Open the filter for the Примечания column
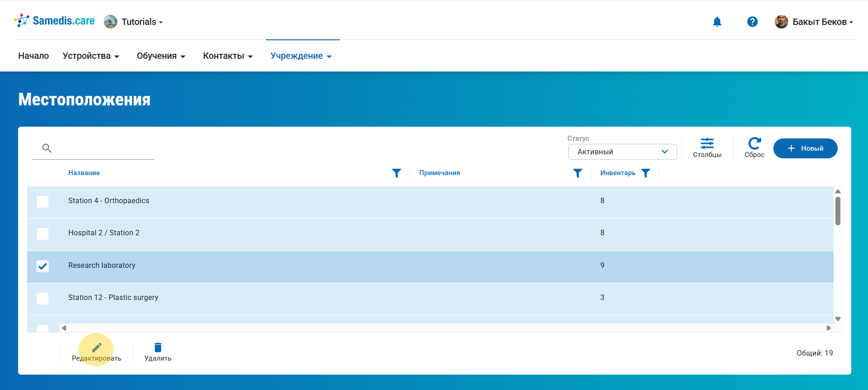This screenshot has height=390, width=868. pyautogui.click(x=577, y=173)
